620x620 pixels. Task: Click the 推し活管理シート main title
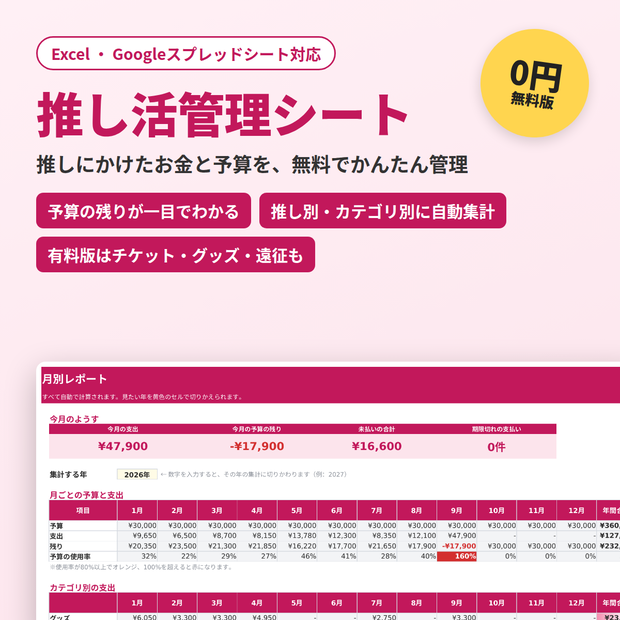tap(222, 114)
